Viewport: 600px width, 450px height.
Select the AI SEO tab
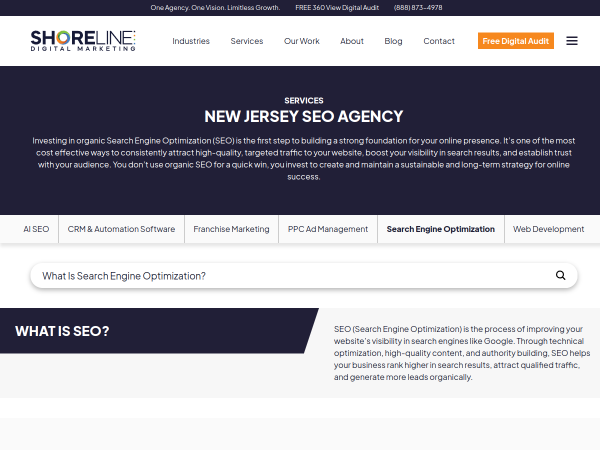(36, 229)
